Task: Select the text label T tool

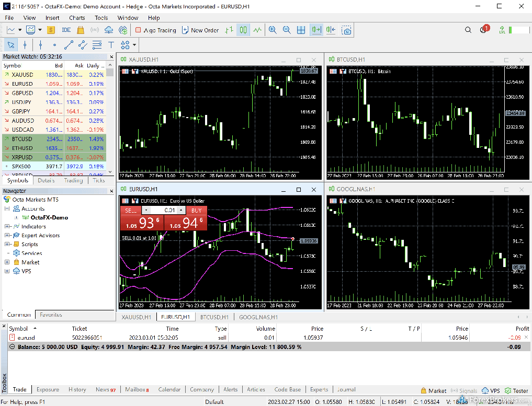Action: coord(111,45)
